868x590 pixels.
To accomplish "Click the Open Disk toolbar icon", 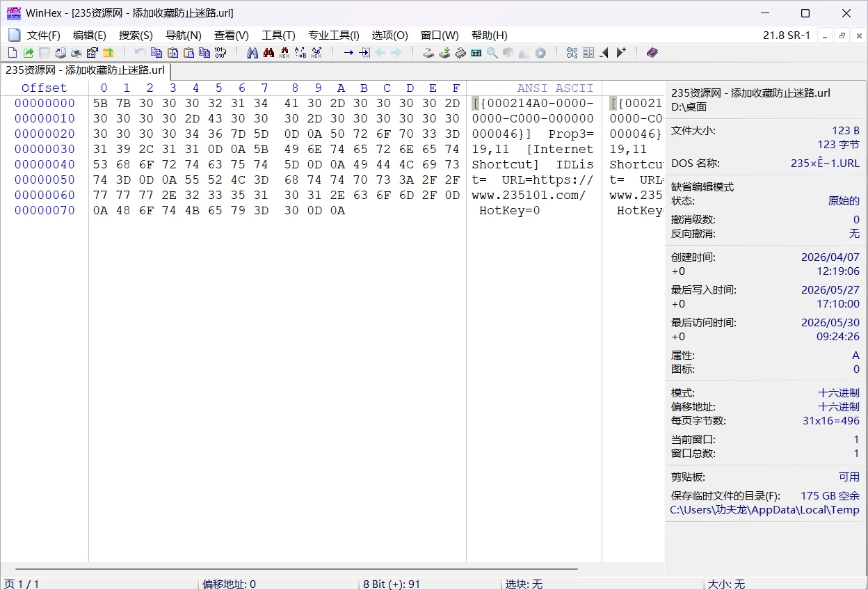I will click(428, 53).
